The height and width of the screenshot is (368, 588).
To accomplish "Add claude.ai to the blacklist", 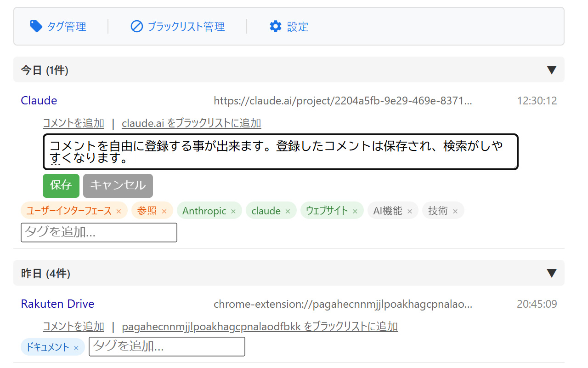I will (191, 123).
